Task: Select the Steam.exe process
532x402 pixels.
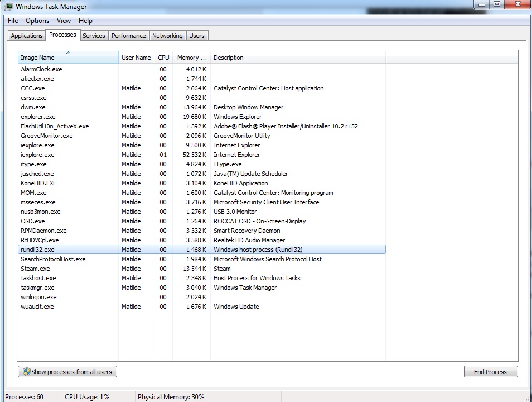Action: [201, 269]
